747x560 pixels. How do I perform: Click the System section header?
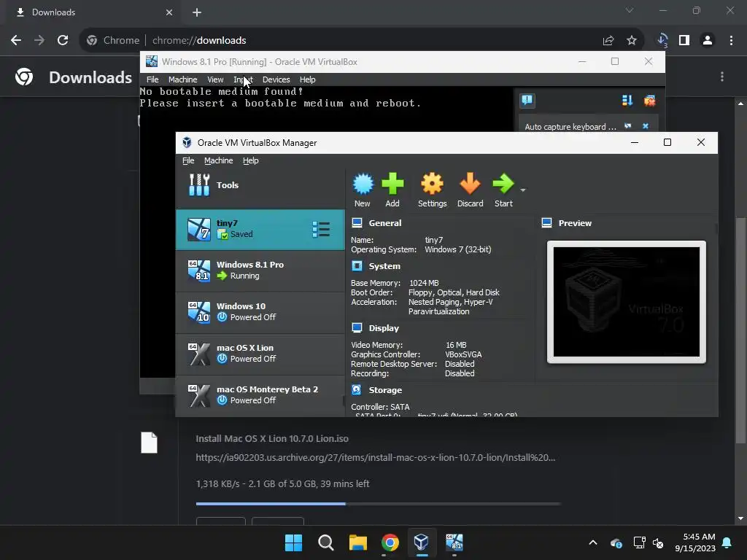pyautogui.click(x=384, y=266)
